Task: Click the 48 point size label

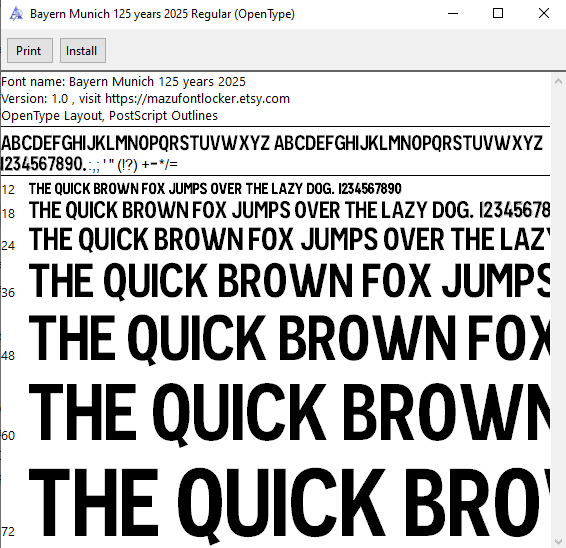Action: pyautogui.click(x=8, y=356)
